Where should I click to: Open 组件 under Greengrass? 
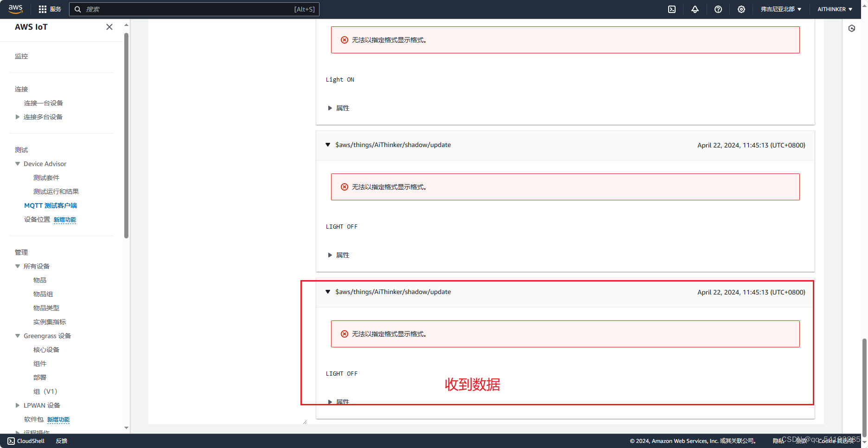[x=40, y=364]
